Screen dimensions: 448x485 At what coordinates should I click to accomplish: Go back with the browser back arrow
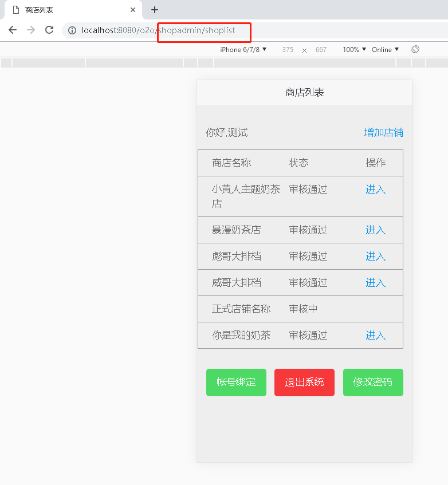[x=13, y=30]
